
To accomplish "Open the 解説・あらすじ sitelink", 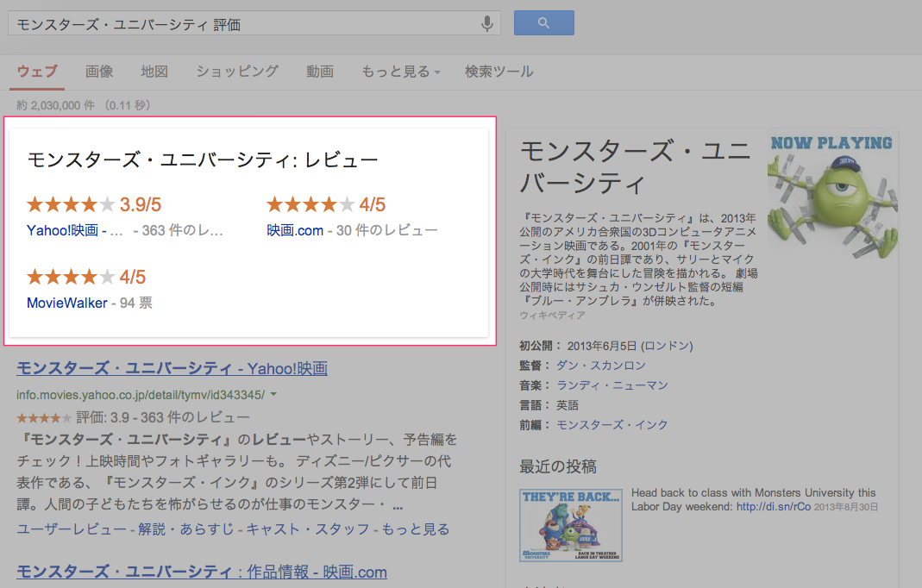I will point(186,529).
